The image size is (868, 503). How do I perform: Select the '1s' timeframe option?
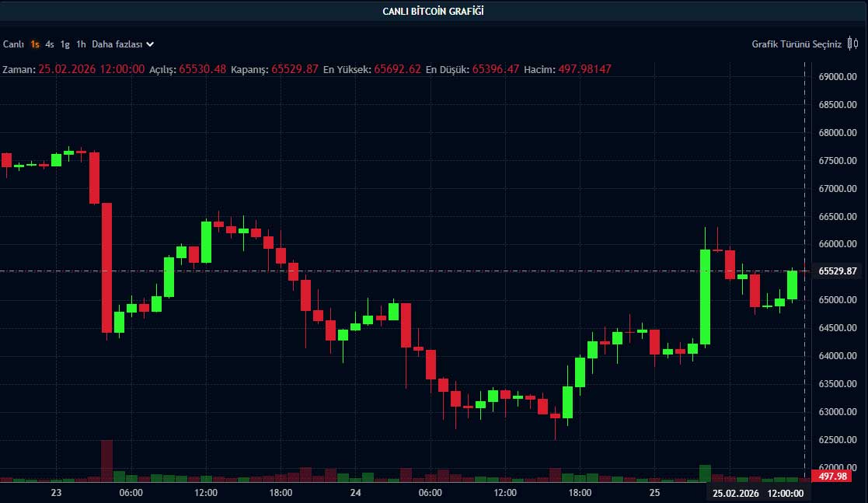click(x=35, y=44)
